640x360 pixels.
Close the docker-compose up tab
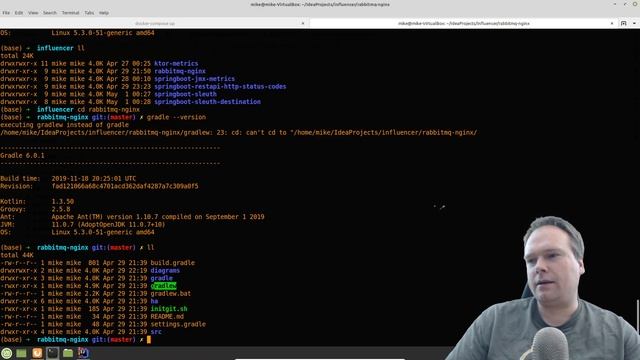click(303, 23)
